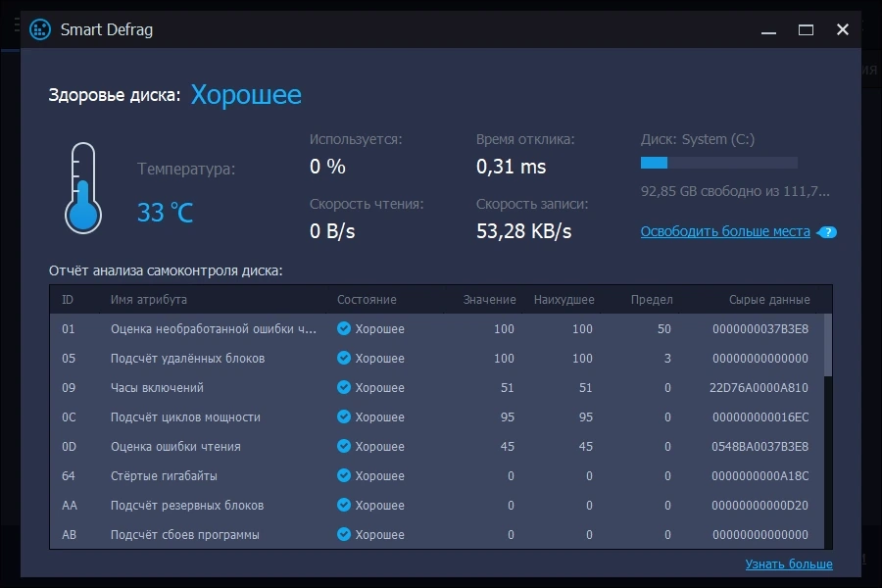Click the response time '0,31 ms'
The height and width of the screenshot is (588, 882).
pos(511,167)
